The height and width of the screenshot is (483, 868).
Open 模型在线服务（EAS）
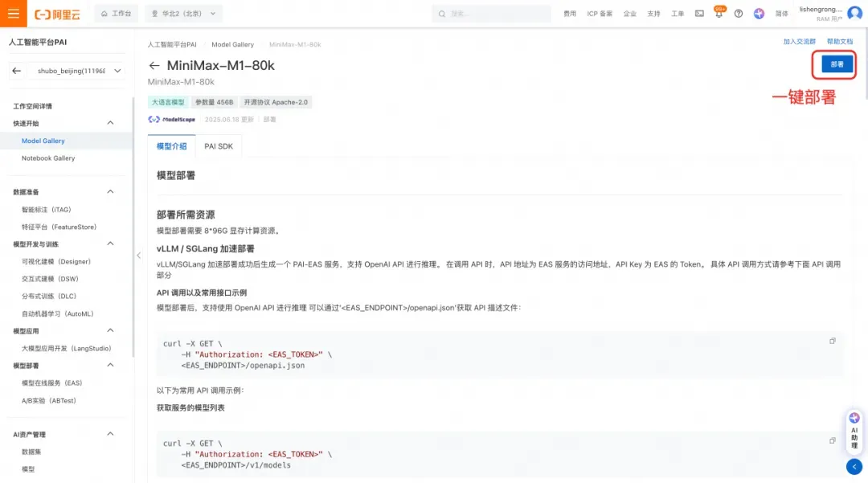(51, 383)
